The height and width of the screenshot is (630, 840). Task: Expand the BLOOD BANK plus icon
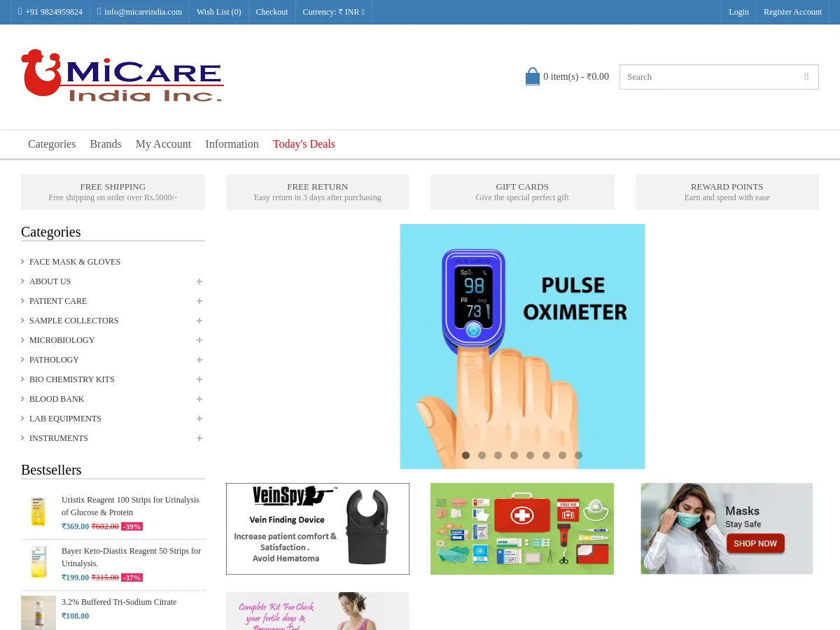(199, 399)
